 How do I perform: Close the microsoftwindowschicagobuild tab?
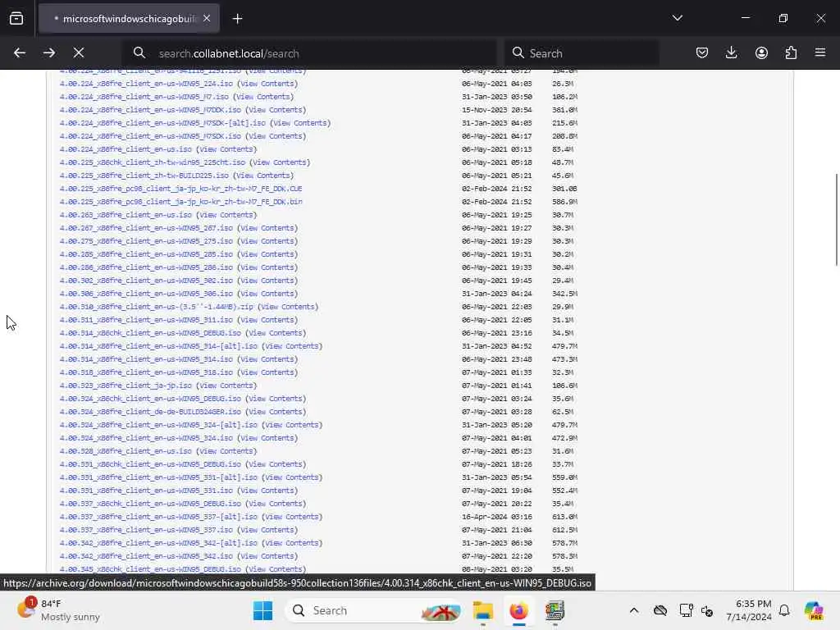[207, 19]
